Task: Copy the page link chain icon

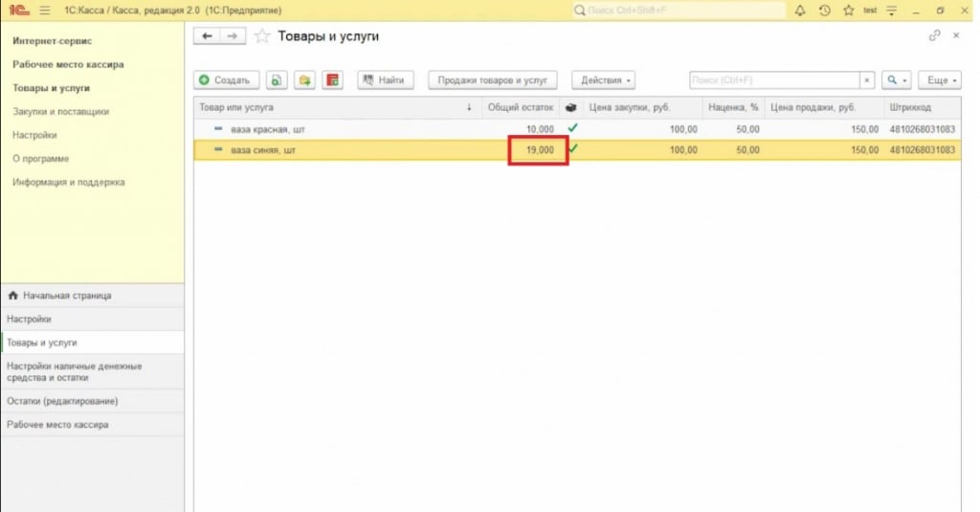Action: point(934,35)
